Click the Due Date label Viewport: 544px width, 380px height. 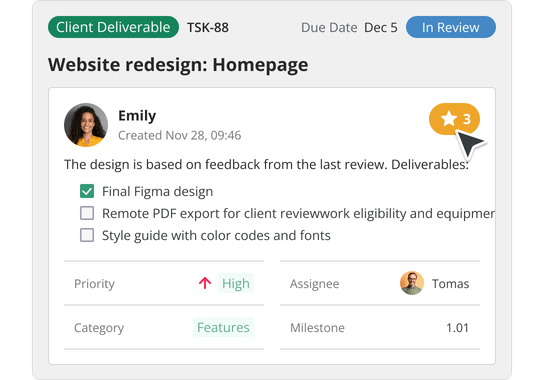[x=329, y=27]
